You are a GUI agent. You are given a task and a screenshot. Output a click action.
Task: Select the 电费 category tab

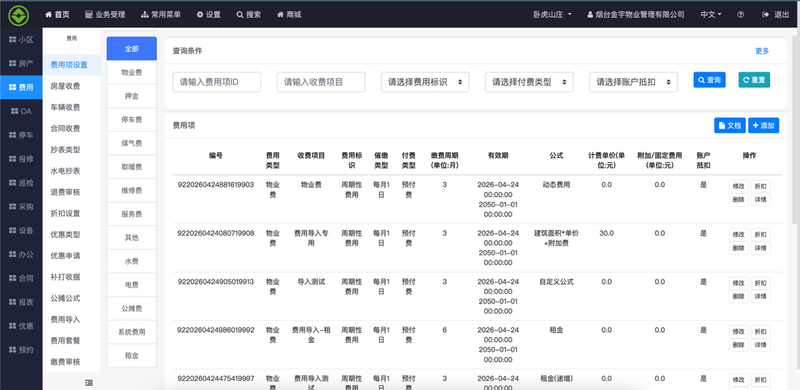pyautogui.click(x=132, y=285)
